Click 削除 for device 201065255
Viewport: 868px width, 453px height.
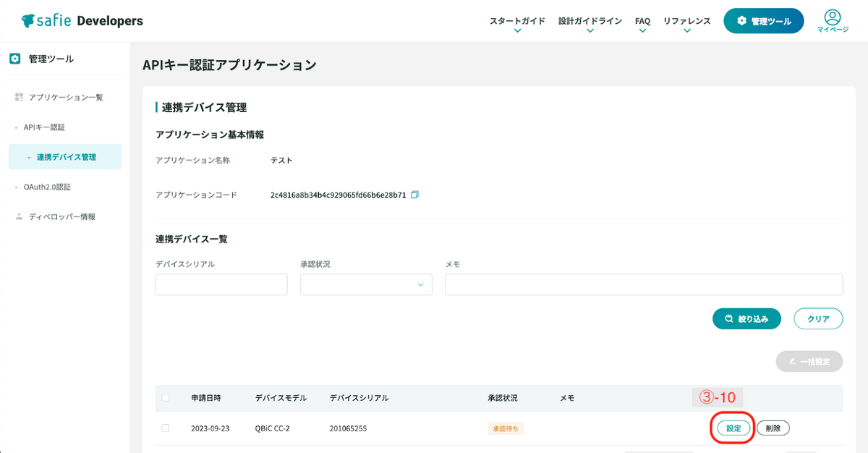tap(773, 428)
